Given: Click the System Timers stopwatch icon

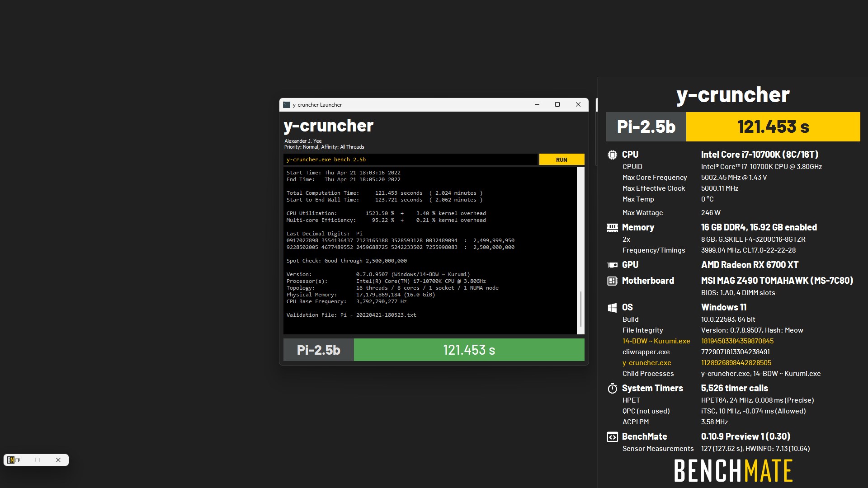Looking at the screenshot, I should pos(612,388).
